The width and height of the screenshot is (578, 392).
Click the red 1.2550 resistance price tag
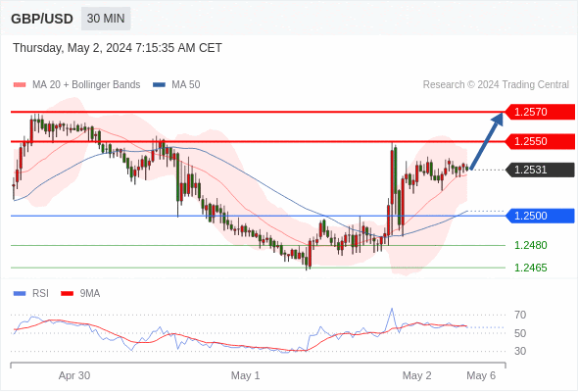[x=539, y=141]
